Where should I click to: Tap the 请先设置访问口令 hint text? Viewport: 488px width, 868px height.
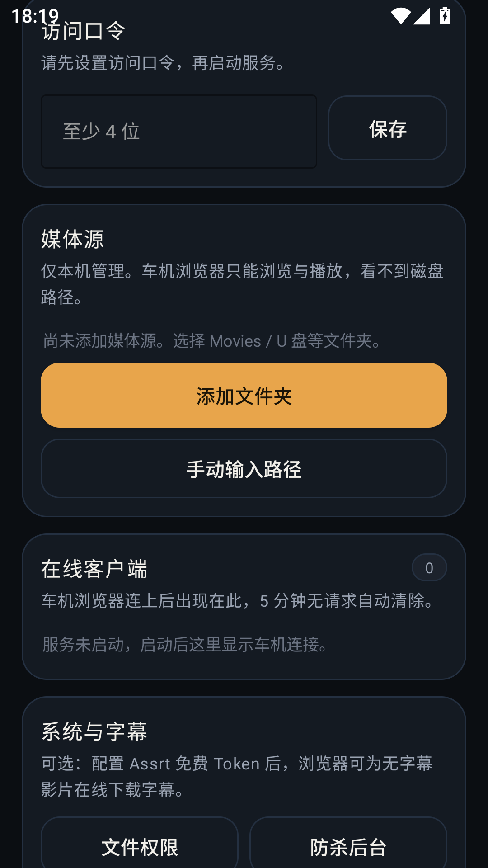click(164, 63)
